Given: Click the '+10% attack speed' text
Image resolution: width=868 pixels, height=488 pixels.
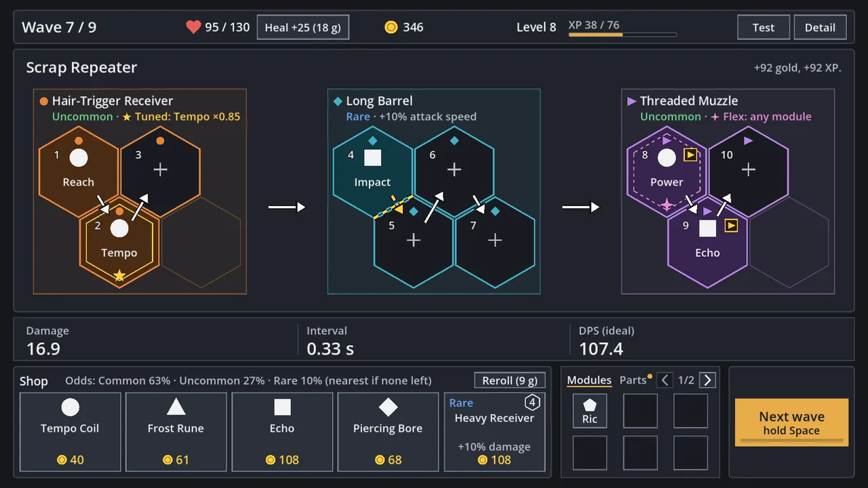Looking at the screenshot, I should [428, 117].
